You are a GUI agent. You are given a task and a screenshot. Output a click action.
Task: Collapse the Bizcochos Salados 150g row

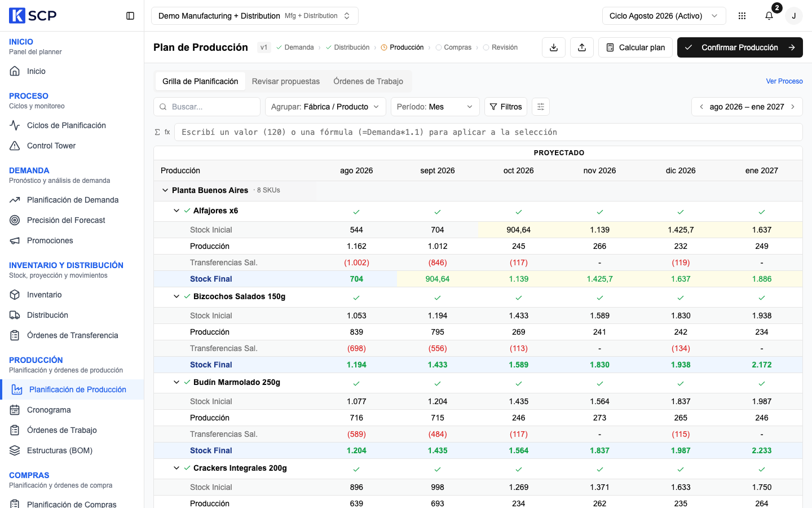(176, 296)
